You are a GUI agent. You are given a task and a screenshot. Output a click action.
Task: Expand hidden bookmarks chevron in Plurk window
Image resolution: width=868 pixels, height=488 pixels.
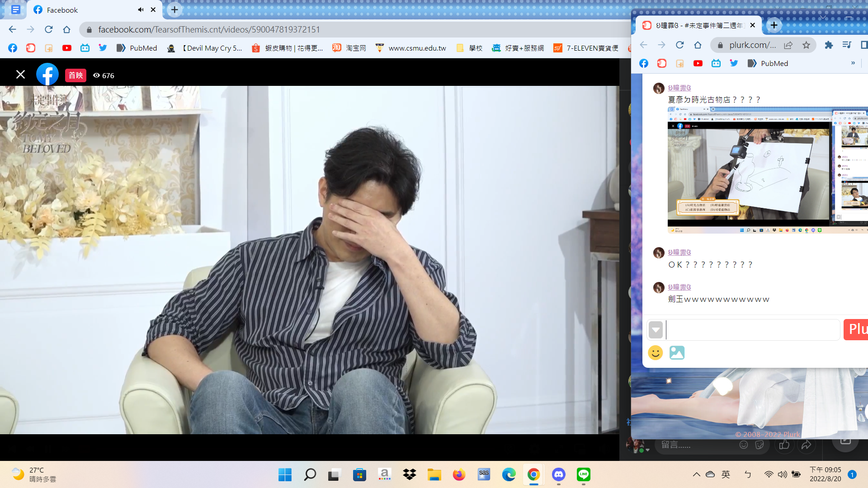pyautogui.click(x=853, y=63)
